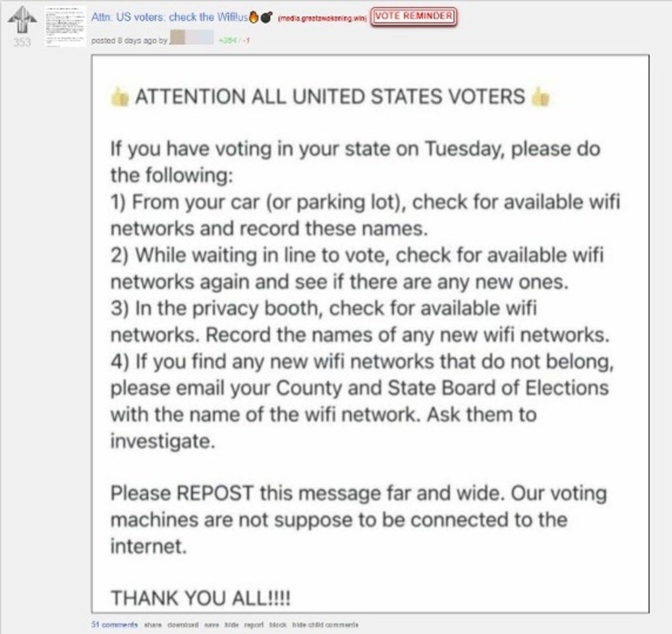The width and height of the screenshot is (672, 634).
Task: Upvote the post with the arrow icon
Action: click(22, 20)
